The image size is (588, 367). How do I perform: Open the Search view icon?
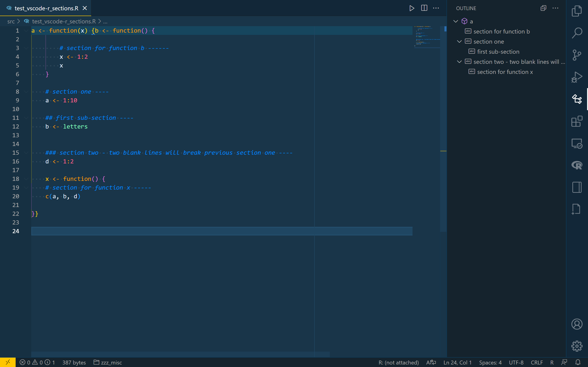click(x=577, y=33)
